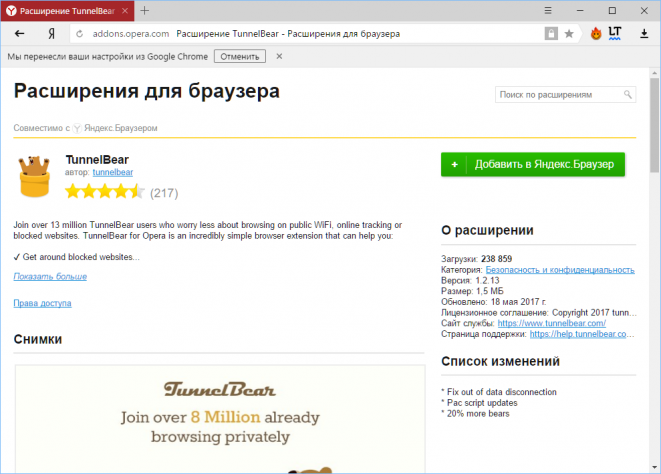Bookmark page with the star icon

[x=569, y=34]
